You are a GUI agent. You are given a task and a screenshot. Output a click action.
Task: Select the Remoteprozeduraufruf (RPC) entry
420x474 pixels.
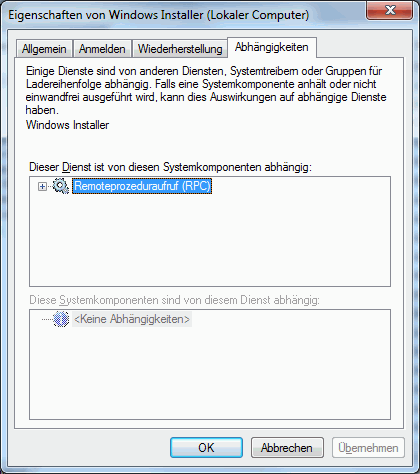[x=142, y=186]
